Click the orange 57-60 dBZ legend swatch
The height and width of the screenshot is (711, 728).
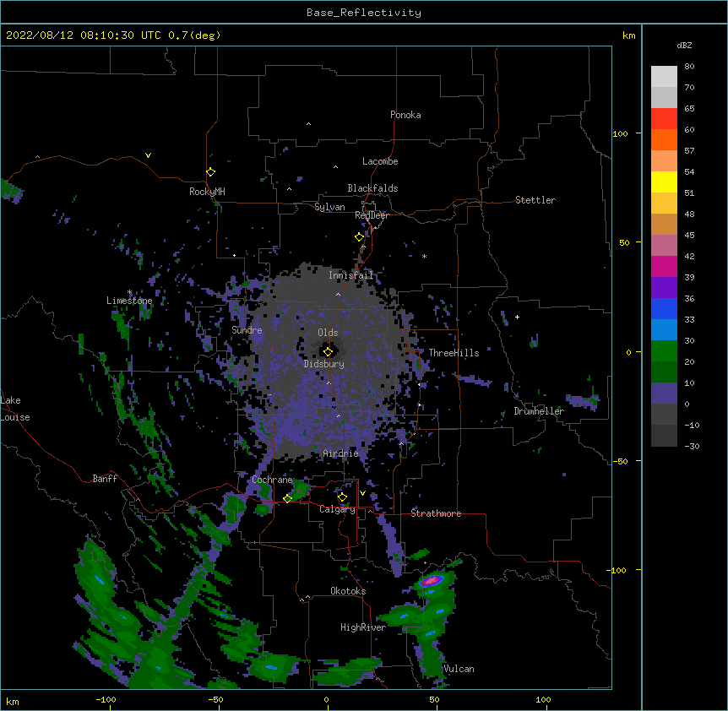pyautogui.click(x=664, y=139)
